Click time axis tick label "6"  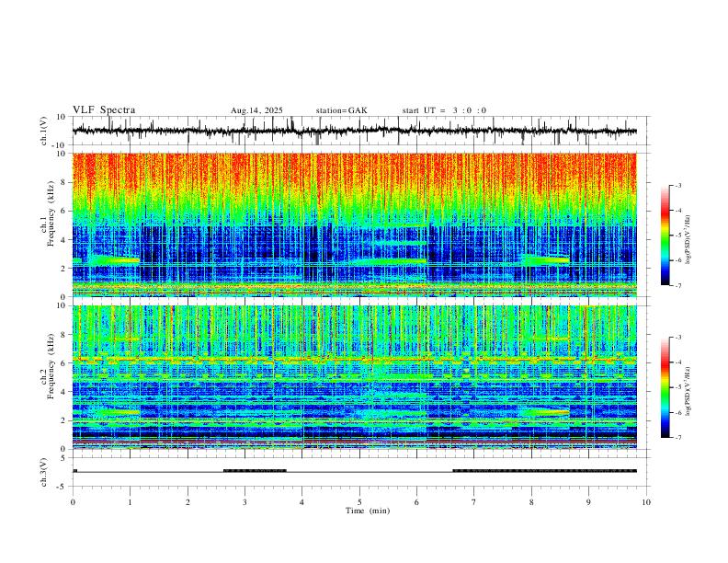coord(416,502)
